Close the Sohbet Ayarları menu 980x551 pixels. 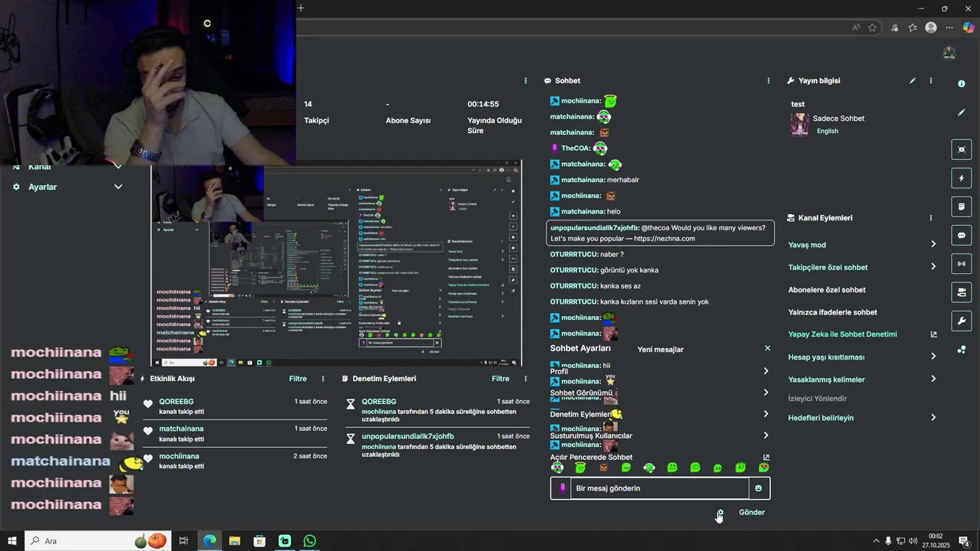(767, 348)
